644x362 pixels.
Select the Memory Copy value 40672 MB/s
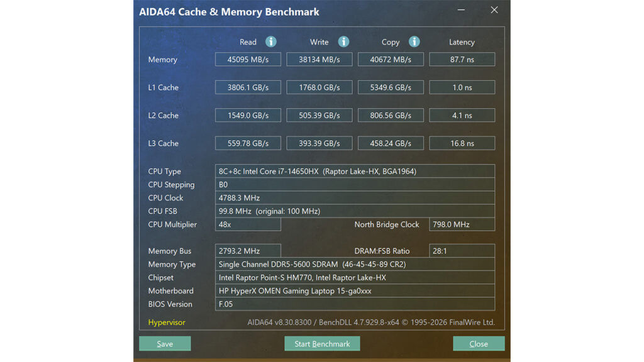tap(391, 59)
